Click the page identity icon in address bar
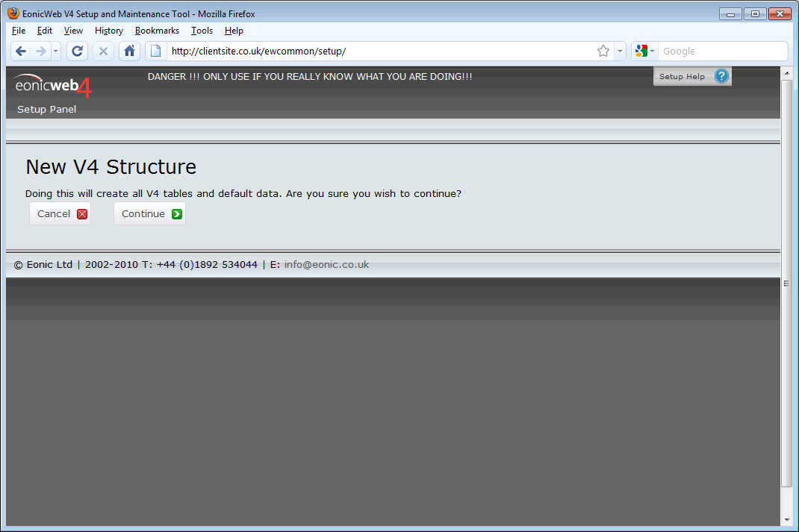The image size is (799, 532). (156, 51)
